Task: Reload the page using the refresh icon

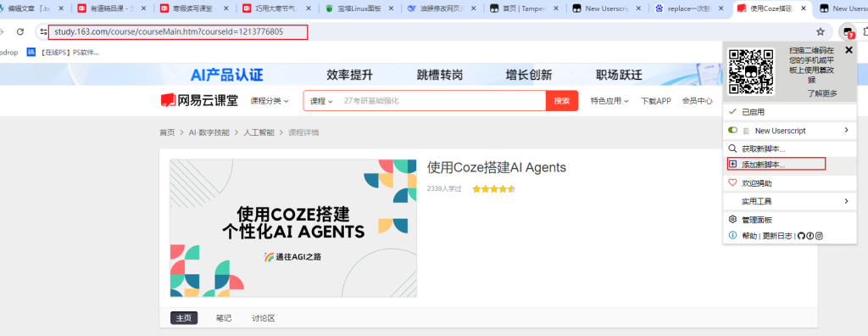Action: pyautogui.click(x=20, y=31)
